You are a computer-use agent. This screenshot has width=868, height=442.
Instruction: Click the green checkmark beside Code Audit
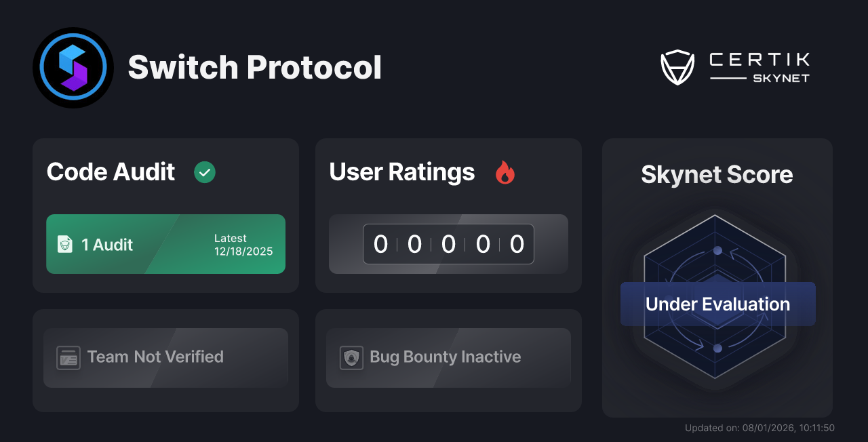tap(204, 172)
